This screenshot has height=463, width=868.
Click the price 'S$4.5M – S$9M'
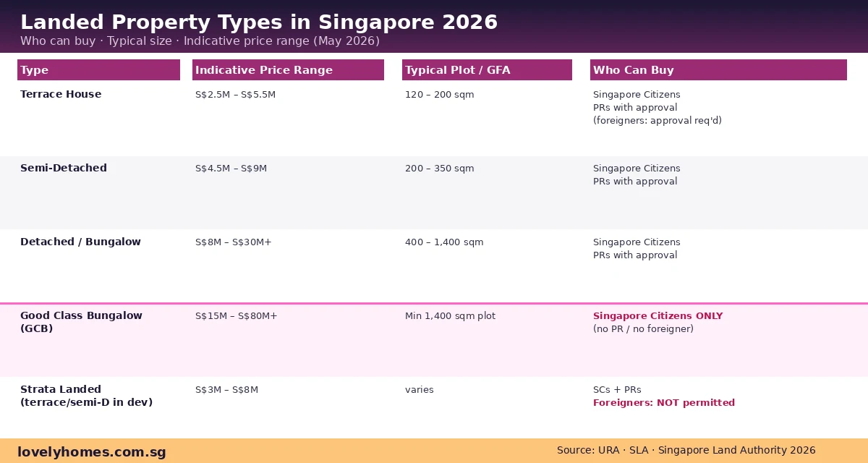(x=231, y=169)
